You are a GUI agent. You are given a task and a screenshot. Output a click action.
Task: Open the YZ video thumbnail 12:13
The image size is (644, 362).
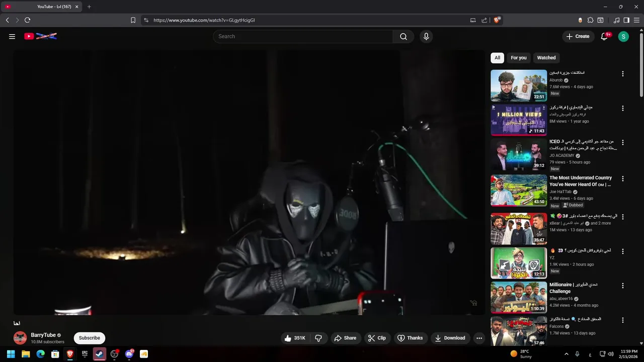(519, 263)
